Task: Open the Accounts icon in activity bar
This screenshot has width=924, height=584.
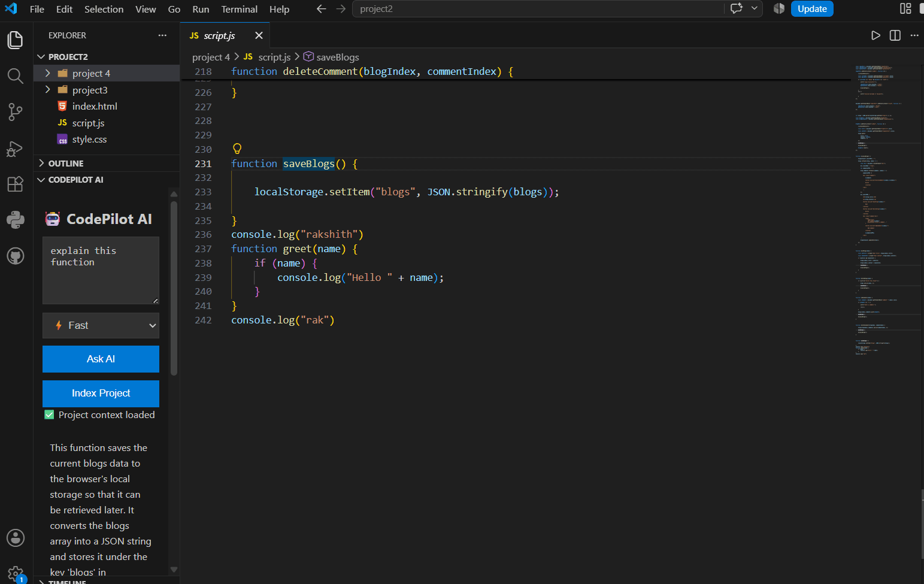Action: [x=15, y=538]
